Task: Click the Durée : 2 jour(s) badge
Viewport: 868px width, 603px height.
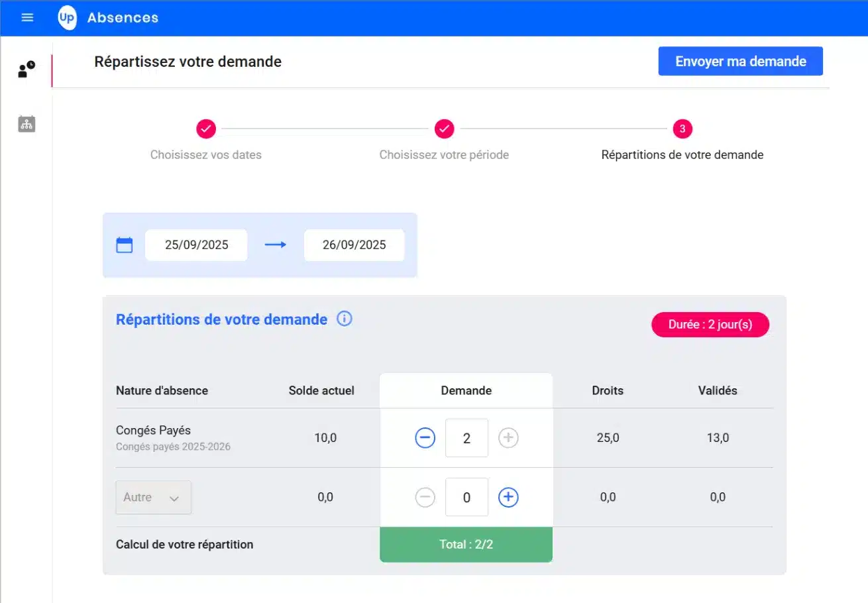Action: [710, 325]
